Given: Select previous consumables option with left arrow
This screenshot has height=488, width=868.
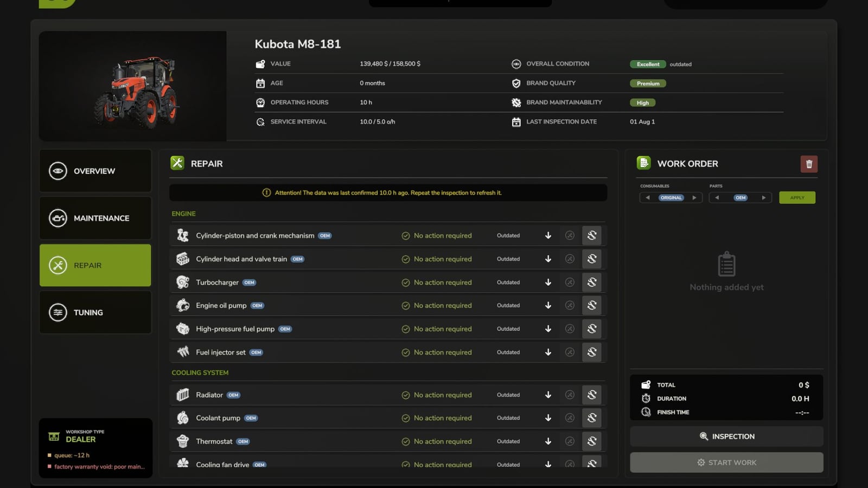Looking at the screenshot, I should point(648,198).
